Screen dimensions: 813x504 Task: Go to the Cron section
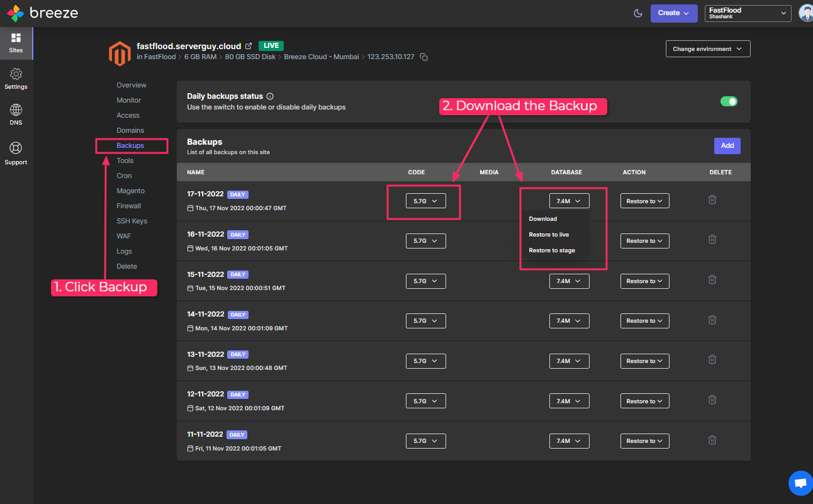(x=124, y=176)
